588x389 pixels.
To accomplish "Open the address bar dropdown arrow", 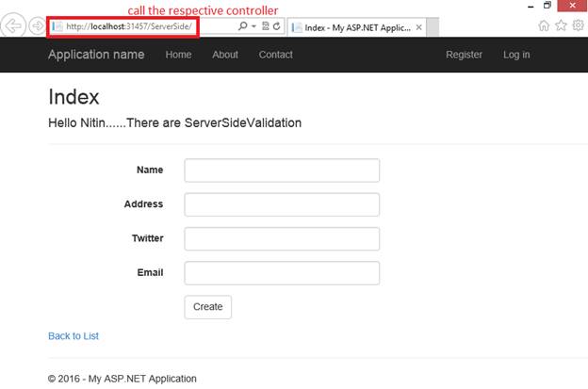I will (253, 26).
